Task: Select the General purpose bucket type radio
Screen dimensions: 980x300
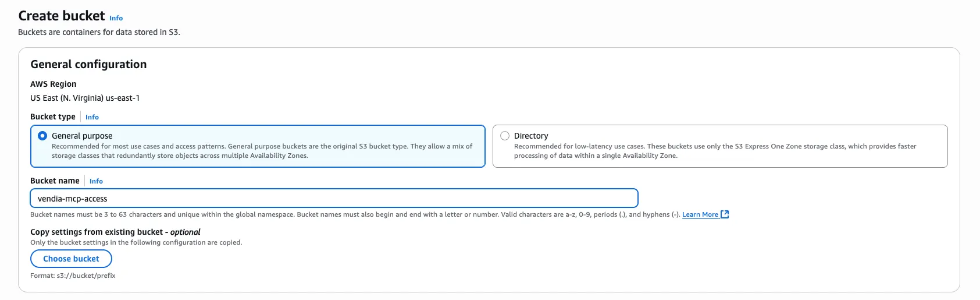Action: click(x=42, y=136)
